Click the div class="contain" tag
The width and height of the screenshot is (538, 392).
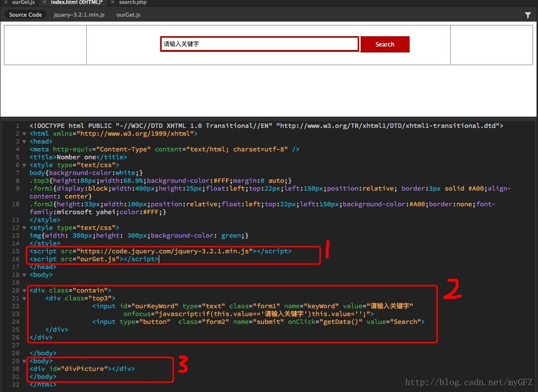(71, 291)
